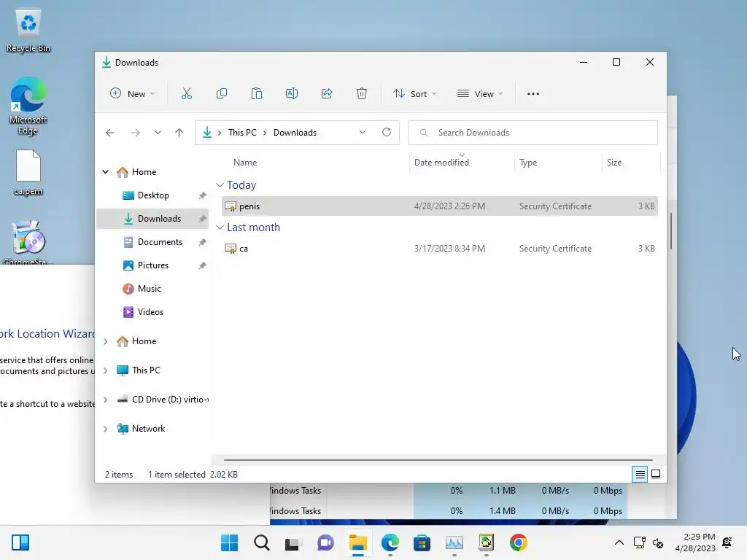This screenshot has width=747, height=560.
Task: Click the horizontal scrollbar in file list
Action: [438, 460]
